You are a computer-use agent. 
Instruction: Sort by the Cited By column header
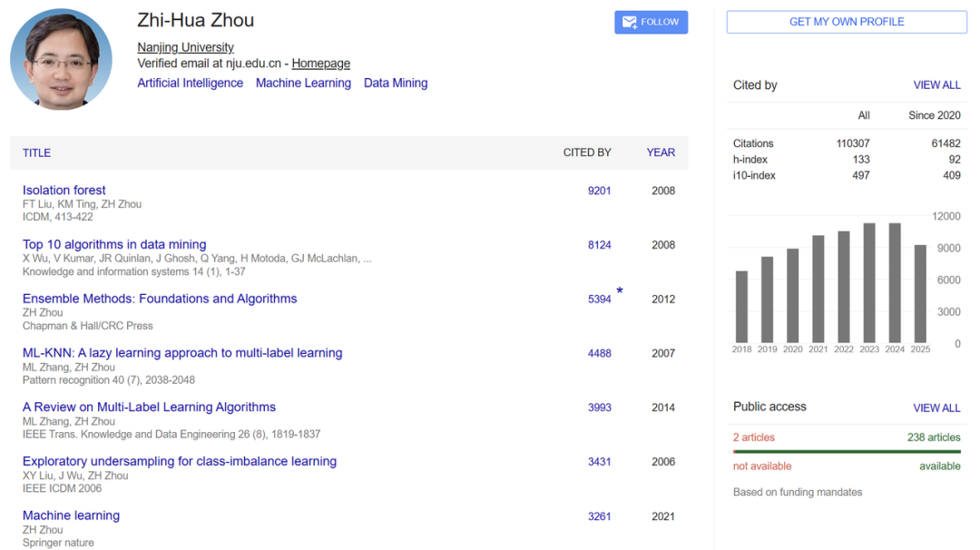[587, 152]
